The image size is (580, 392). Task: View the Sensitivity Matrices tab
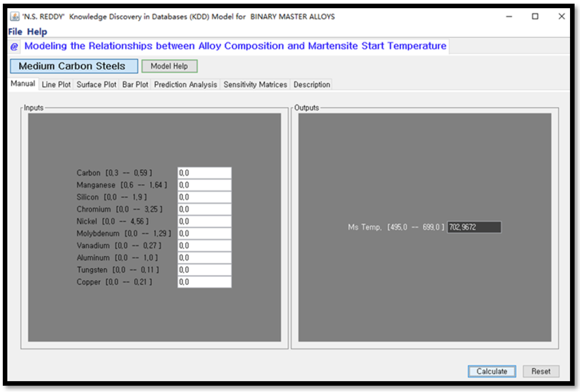tap(255, 85)
